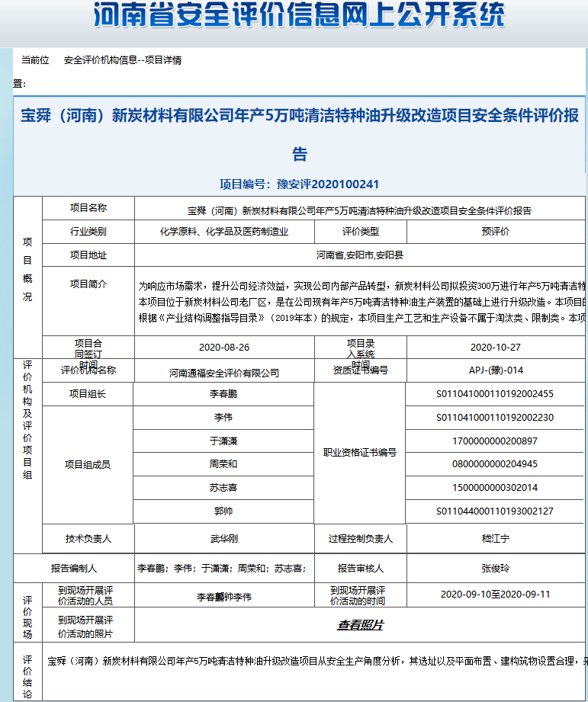Click the 技术负责人 label

point(88,539)
